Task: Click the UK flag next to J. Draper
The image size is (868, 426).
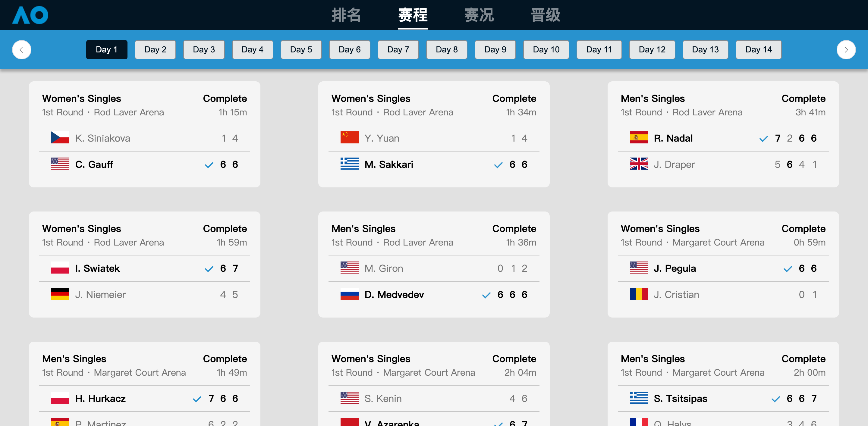Action: point(639,164)
